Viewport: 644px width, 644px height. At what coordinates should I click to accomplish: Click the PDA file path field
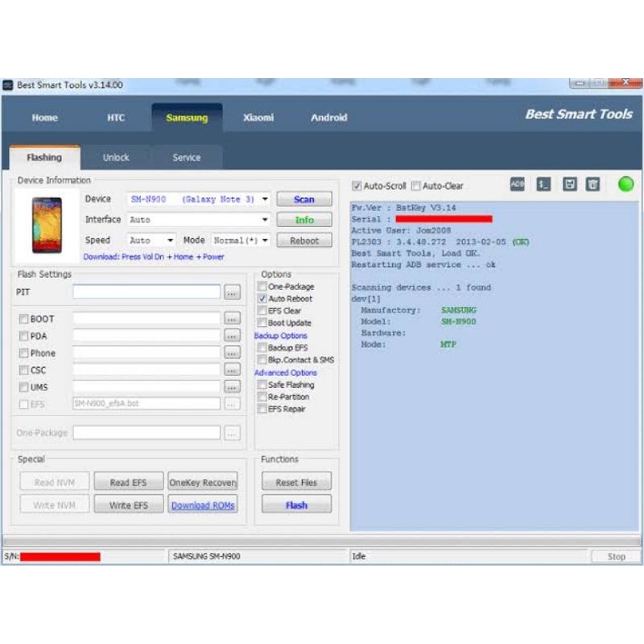coord(147,336)
